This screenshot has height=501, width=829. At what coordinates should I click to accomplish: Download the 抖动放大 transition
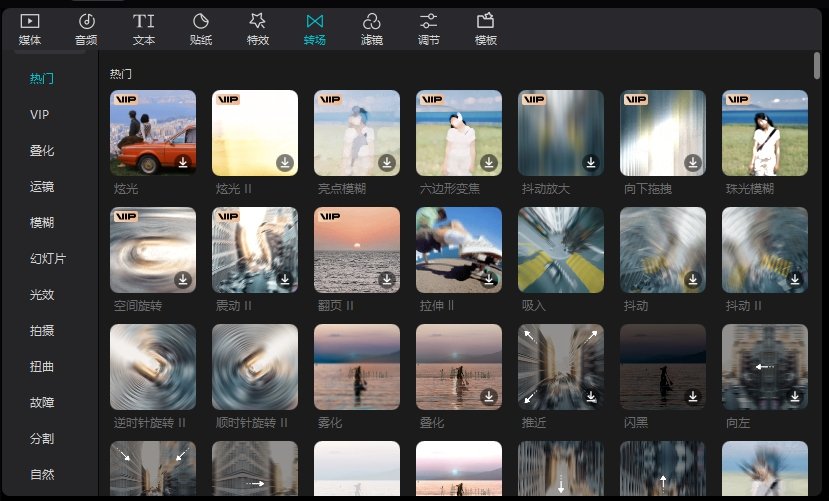[591, 163]
